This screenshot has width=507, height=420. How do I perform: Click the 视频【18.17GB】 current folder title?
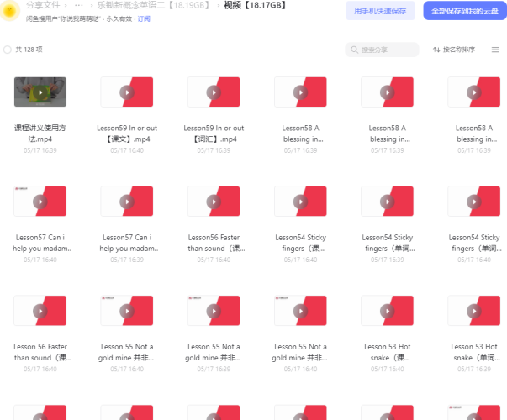pyautogui.click(x=255, y=5)
